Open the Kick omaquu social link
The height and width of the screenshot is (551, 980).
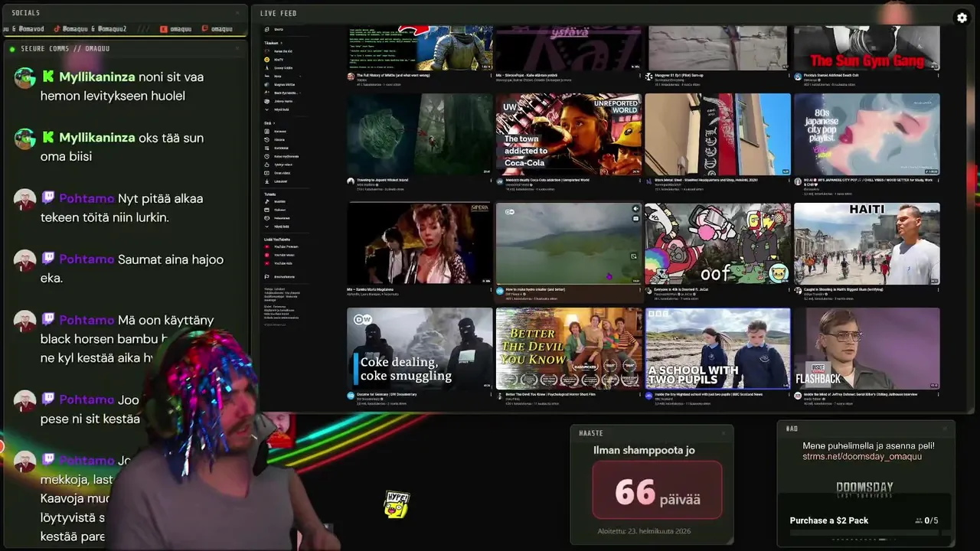(175, 29)
